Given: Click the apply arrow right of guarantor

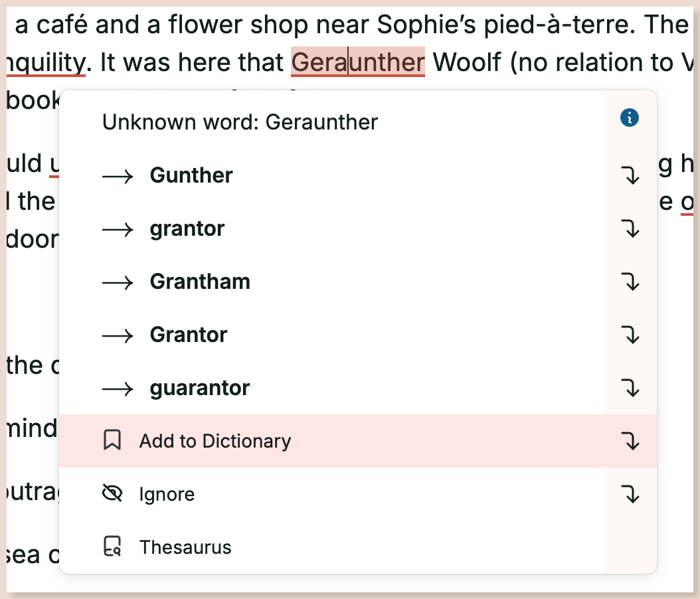Looking at the screenshot, I should [x=630, y=388].
